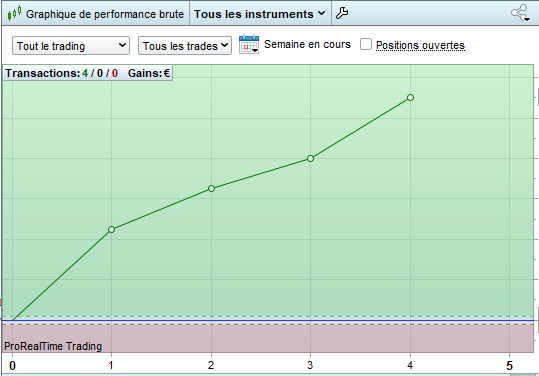Select the data point for trade 2

211,188
